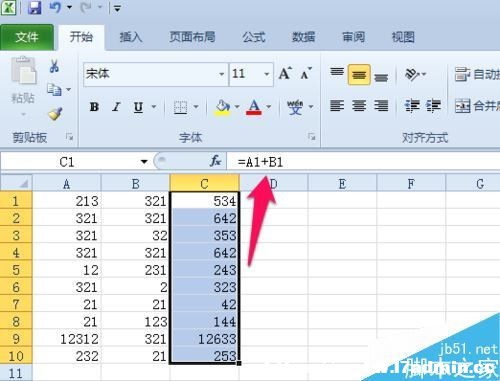Apply the red font color swatch

(254, 107)
